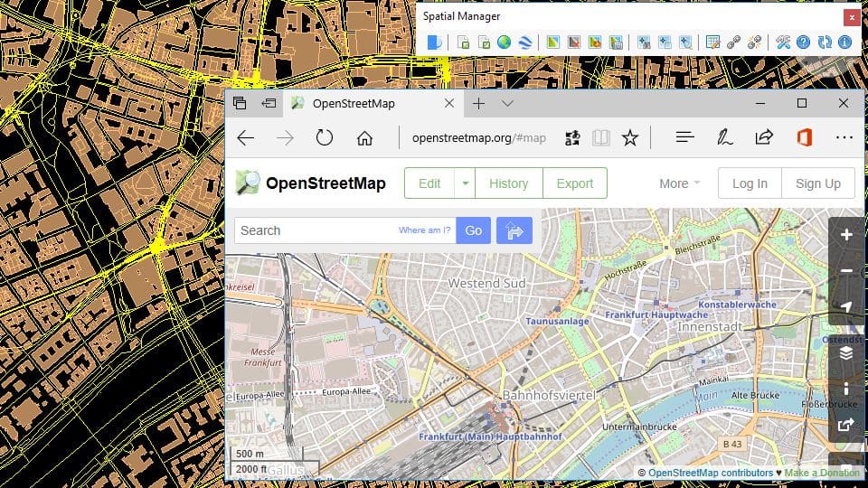This screenshot has width=868, height=488.
Task: Open the Edge Hub icon
Action: tap(684, 137)
